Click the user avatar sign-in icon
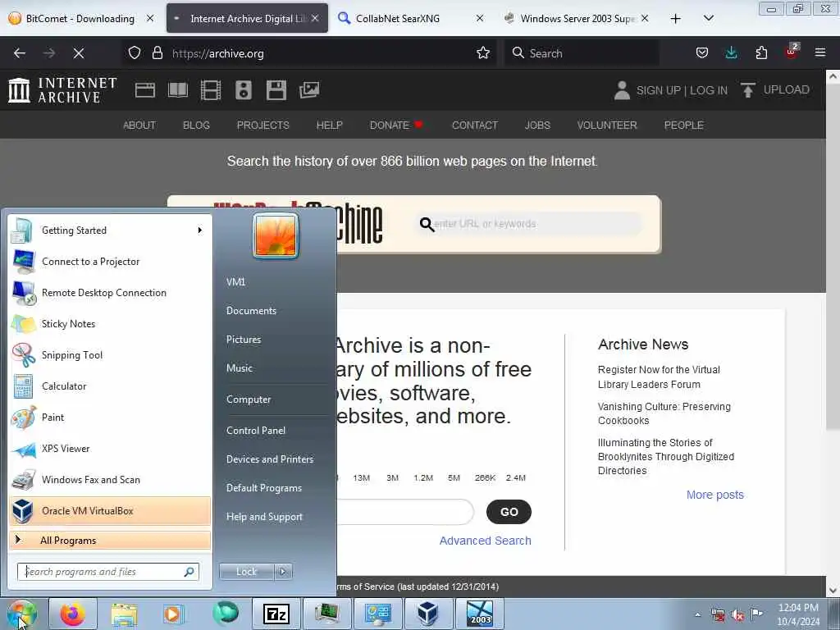Screen dimensions: 840x630 click(x=622, y=90)
